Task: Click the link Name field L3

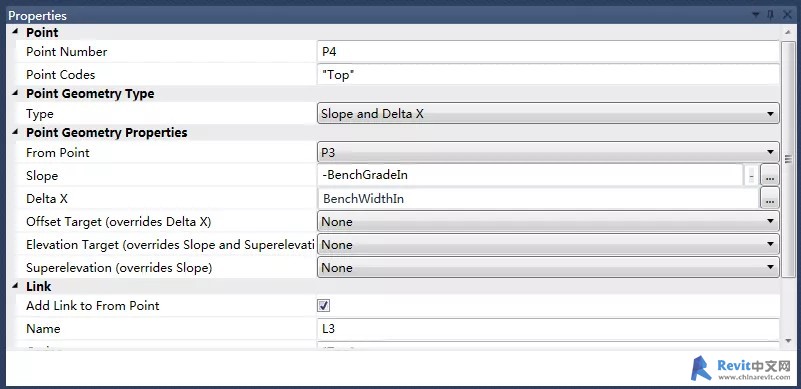Action: [548, 328]
